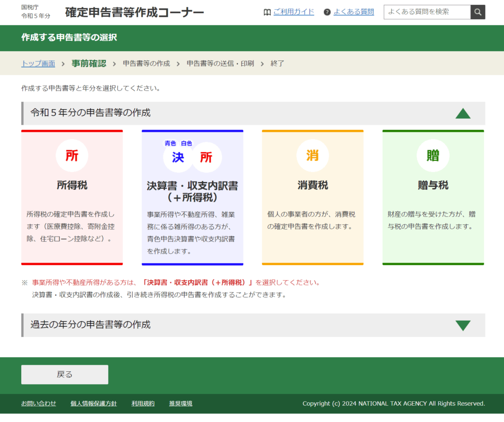This screenshot has height=422, width=504.
Task: Click the blue 決 settlement icon
Action: pos(178,157)
